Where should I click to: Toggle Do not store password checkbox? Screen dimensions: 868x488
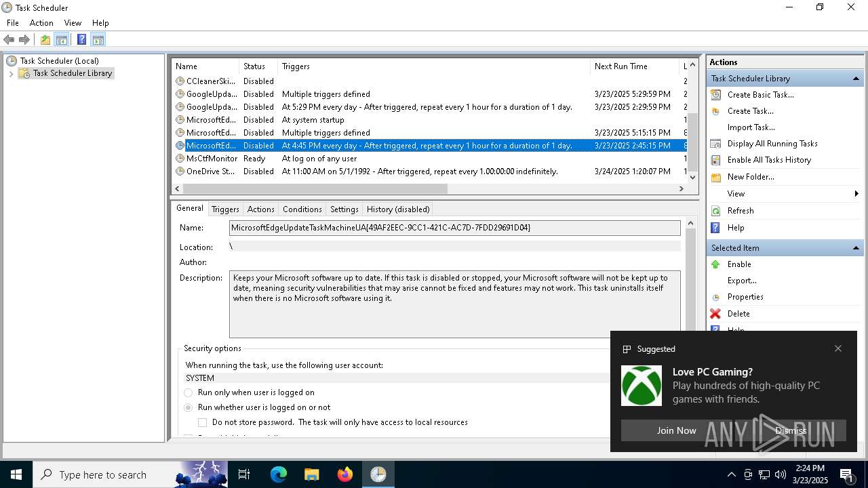point(202,422)
